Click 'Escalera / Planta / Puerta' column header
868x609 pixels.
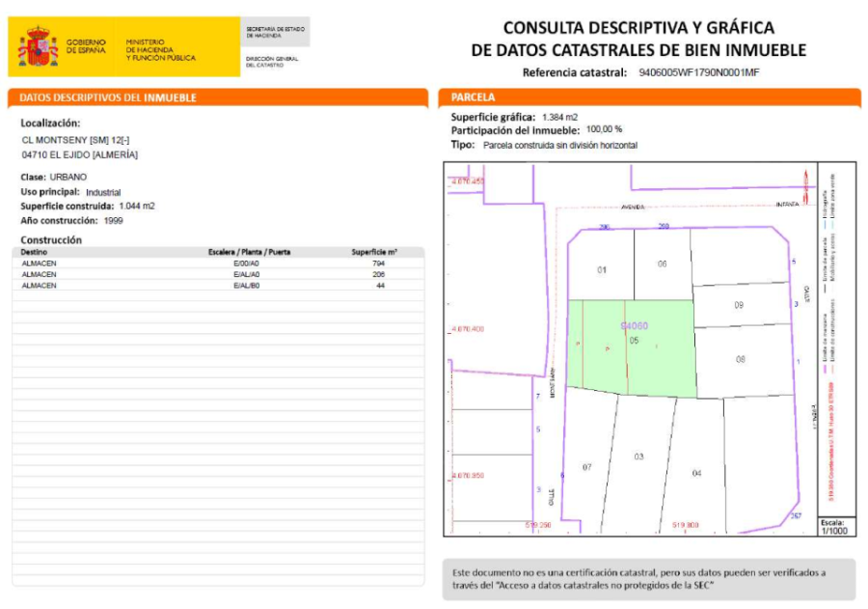(249, 252)
